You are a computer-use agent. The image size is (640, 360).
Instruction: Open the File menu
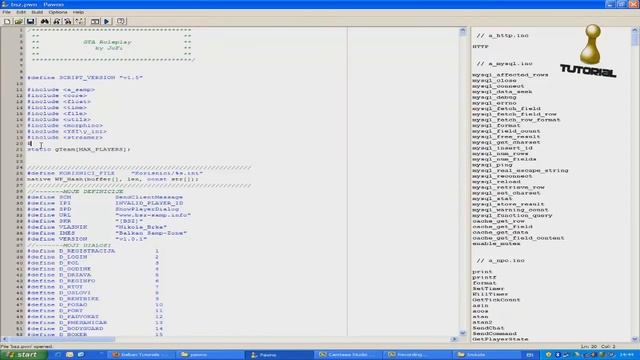coord(7,12)
